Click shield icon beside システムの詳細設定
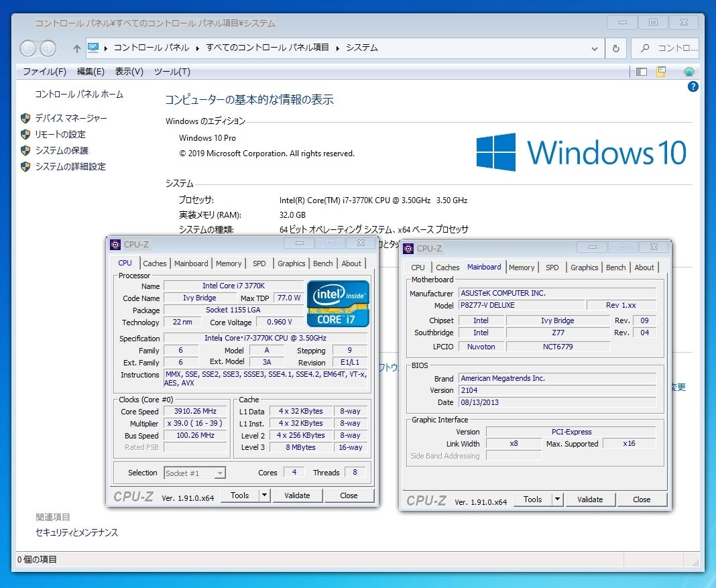This screenshot has height=588, width=716. click(25, 167)
